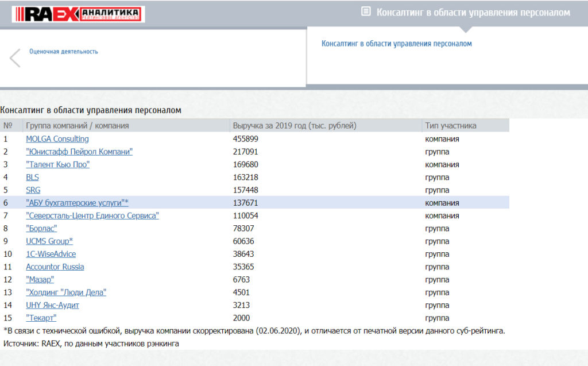This screenshot has width=588, height=366.
Task: Click the left chevron arrow for previous section
Action: [15, 57]
